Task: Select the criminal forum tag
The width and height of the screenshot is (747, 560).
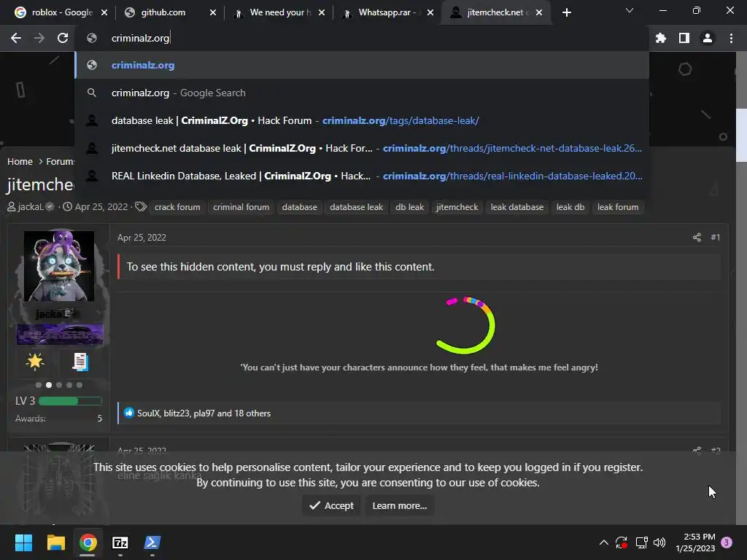Action: (x=241, y=207)
